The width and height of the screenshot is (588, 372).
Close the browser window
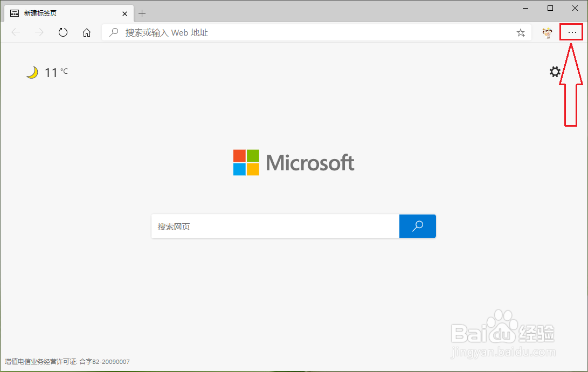tap(575, 8)
